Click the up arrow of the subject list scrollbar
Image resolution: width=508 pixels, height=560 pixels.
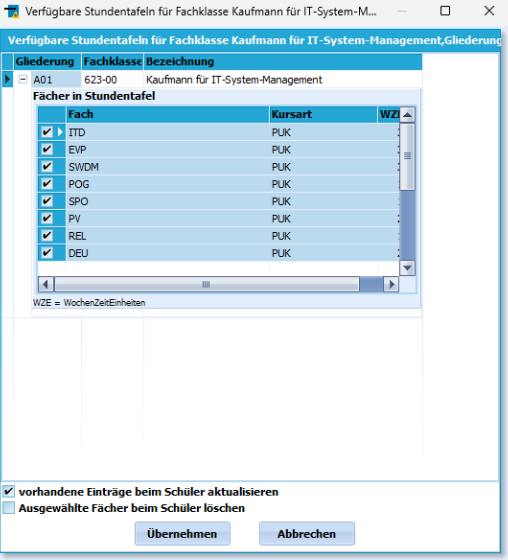click(x=407, y=115)
